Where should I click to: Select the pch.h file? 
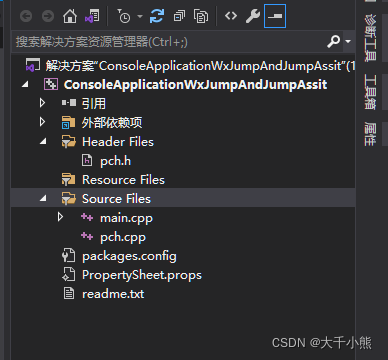click(x=116, y=161)
